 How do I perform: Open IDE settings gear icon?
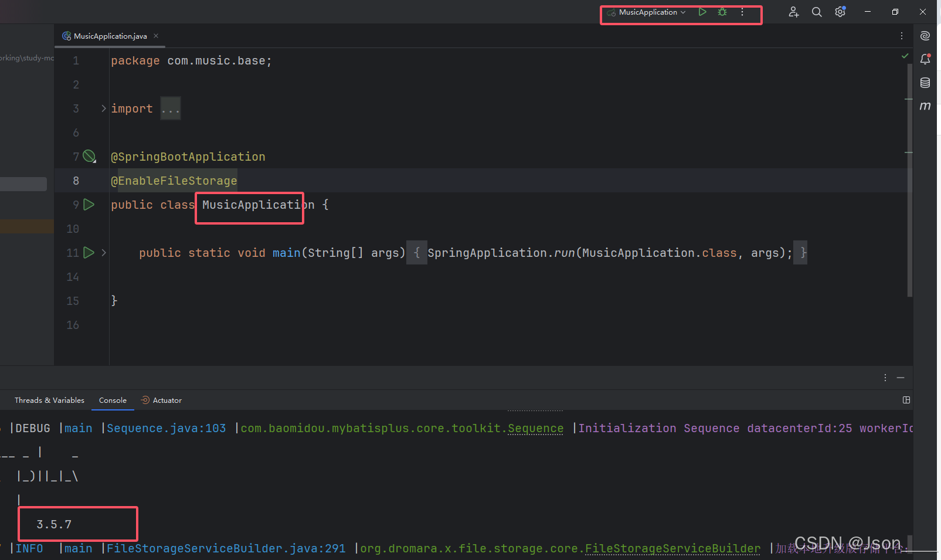tap(840, 12)
